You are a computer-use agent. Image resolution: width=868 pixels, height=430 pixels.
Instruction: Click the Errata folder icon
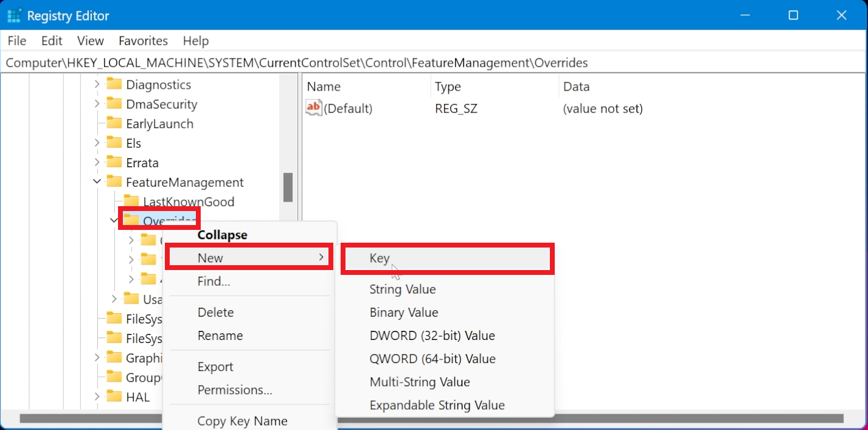(x=114, y=162)
